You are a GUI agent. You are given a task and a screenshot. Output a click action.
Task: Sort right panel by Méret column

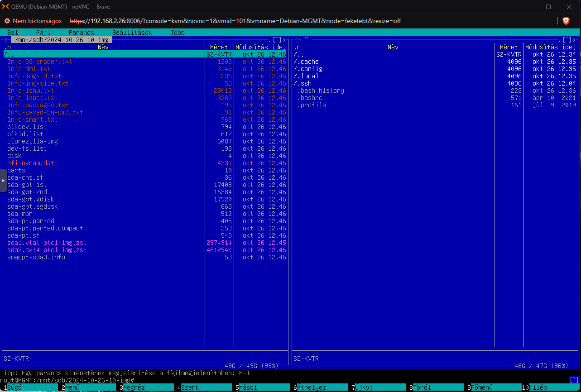tap(509, 47)
